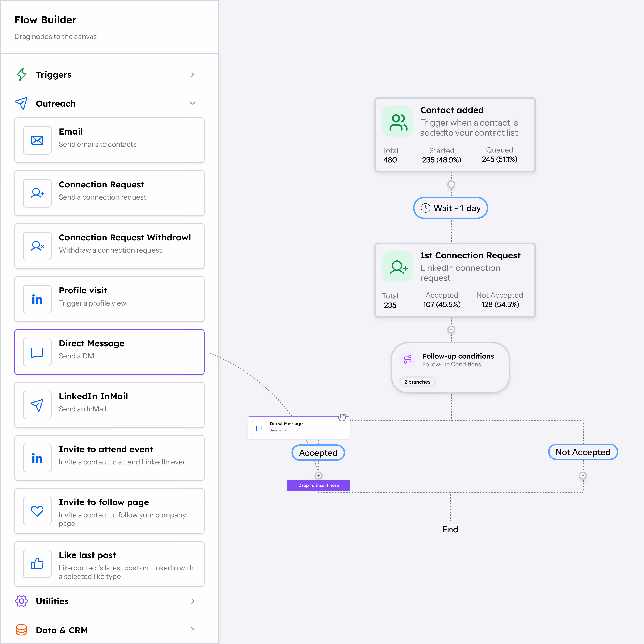Expand the Triggers section
This screenshot has width=644, height=644.
point(192,75)
